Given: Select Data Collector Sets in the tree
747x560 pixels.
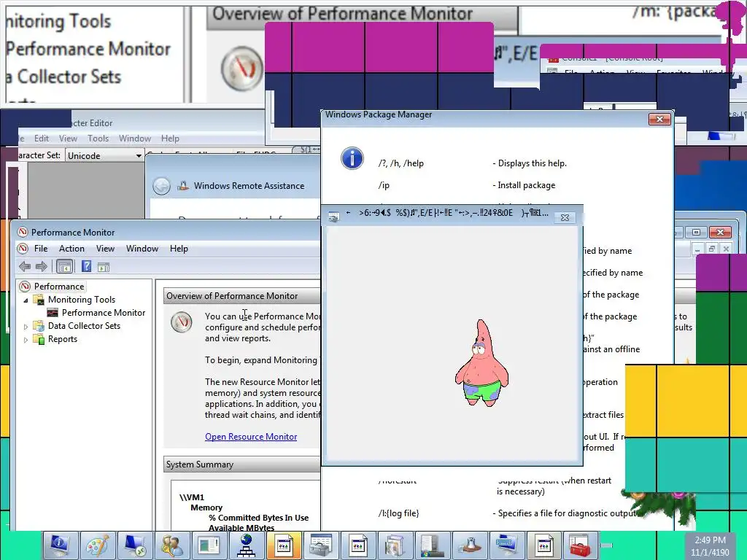Looking at the screenshot, I should 84,326.
